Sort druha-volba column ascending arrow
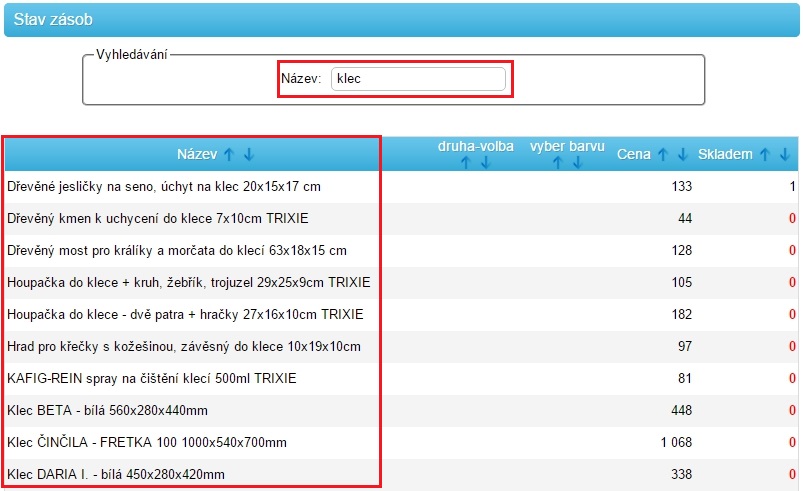The width and height of the screenshot is (803, 491). coord(465,163)
